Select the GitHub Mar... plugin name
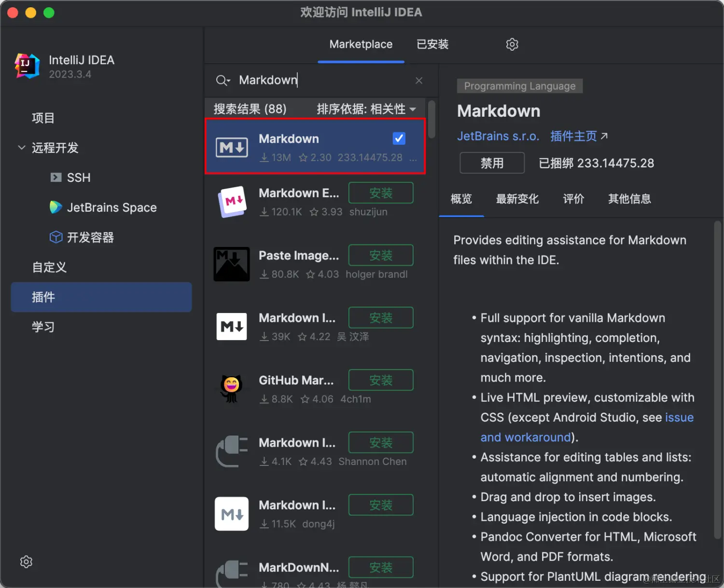This screenshot has height=588, width=724. point(296,380)
